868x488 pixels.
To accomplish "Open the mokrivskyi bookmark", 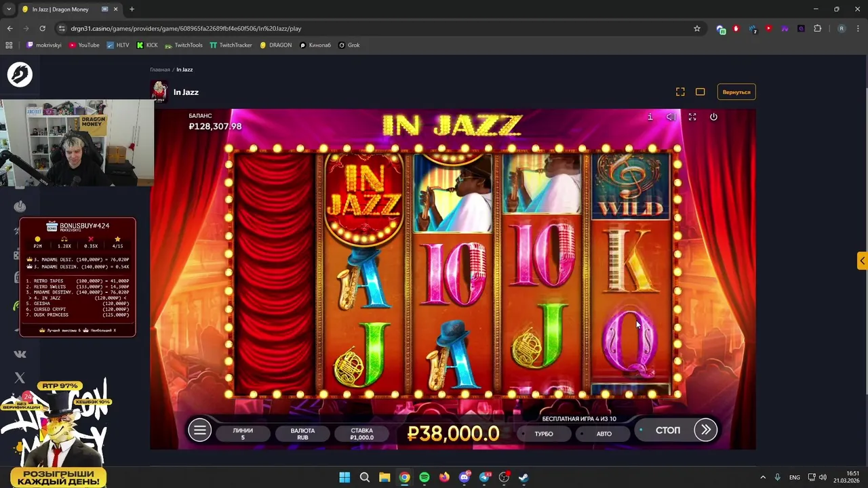I will pyautogui.click(x=44, y=45).
